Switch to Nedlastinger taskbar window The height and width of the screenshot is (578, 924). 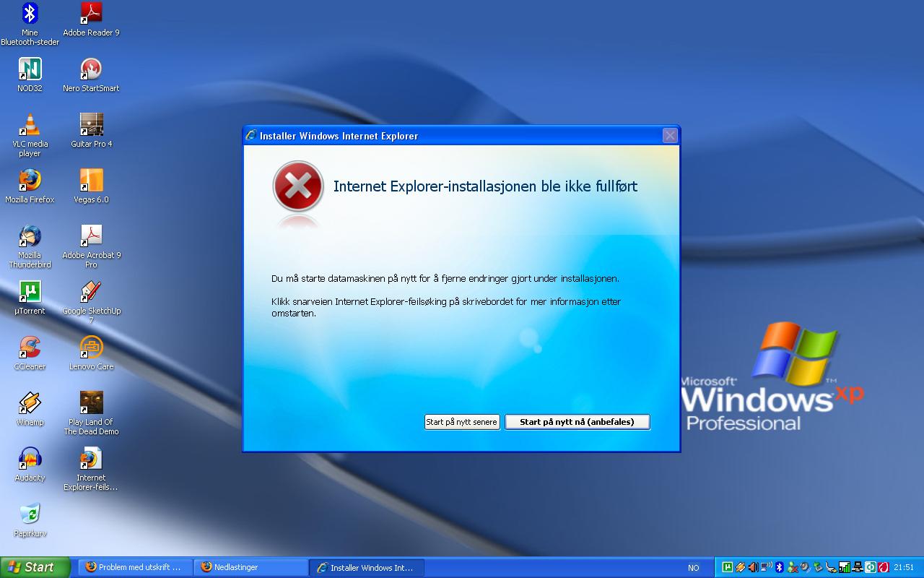[250, 567]
